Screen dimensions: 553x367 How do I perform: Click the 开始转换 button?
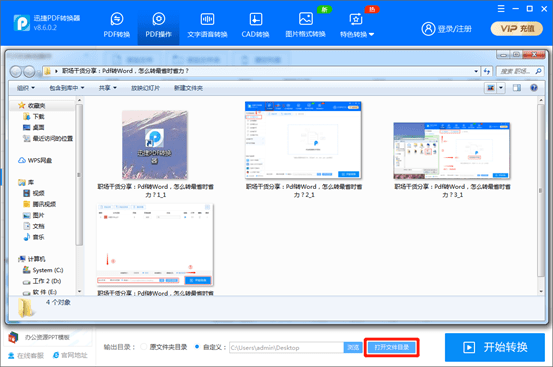point(495,347)
